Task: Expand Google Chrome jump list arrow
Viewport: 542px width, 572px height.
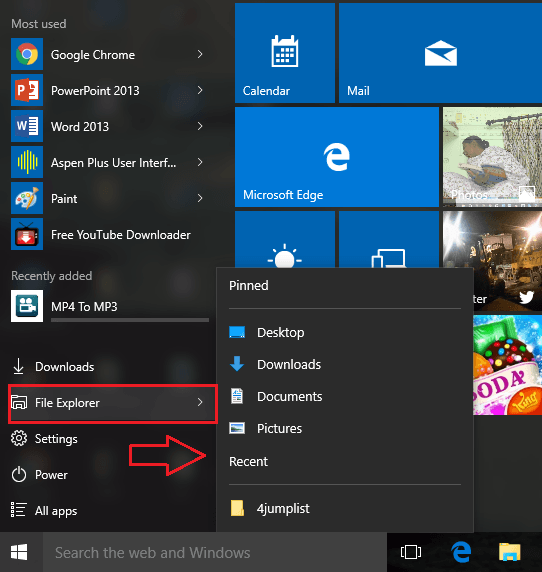Action: tap(200, 54)
